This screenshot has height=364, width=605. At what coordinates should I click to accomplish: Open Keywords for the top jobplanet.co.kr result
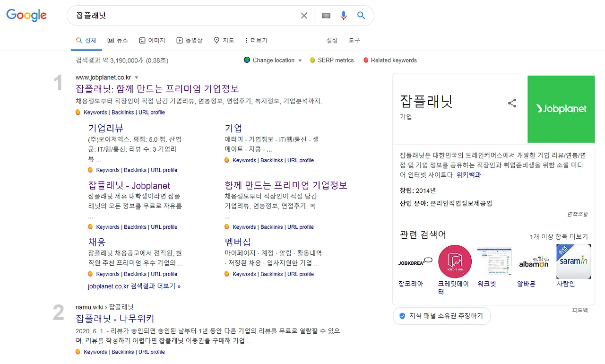95,113
